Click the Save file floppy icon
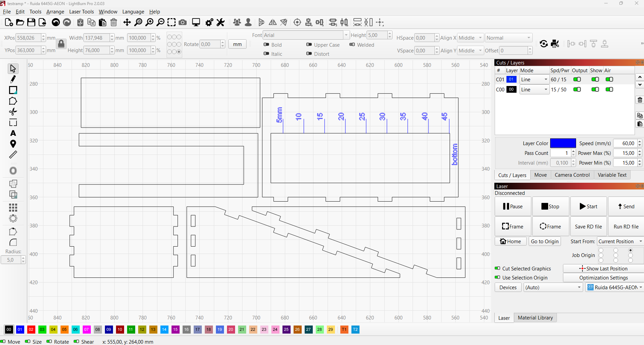 (31, 23)
